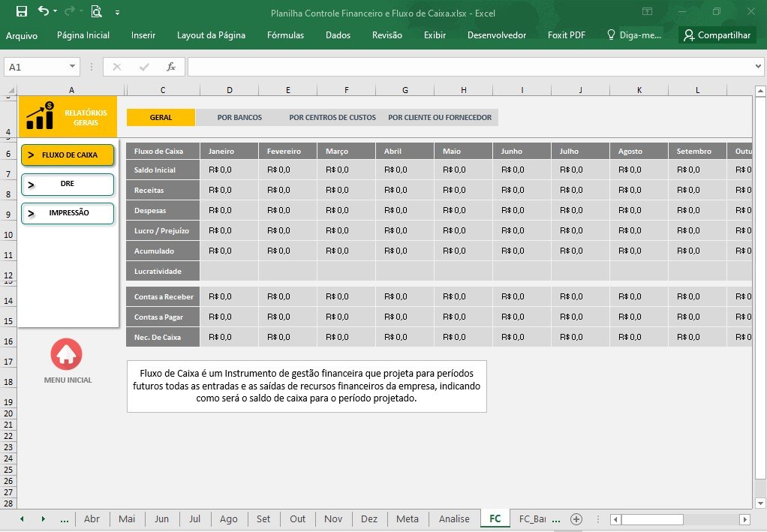Image resolution: width=767 pixels, height=532 pixels.
Task: Click the Undo arrow icon
Action: pos(44,11)
